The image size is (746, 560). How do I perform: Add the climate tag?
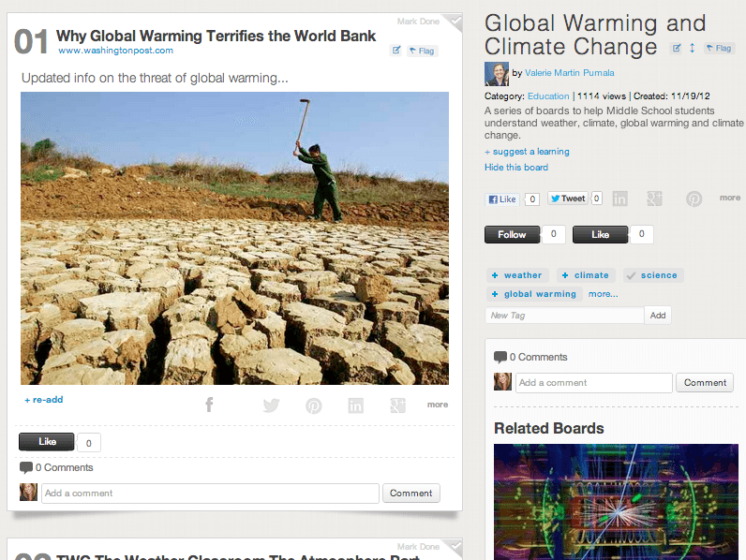click(586, 275)
